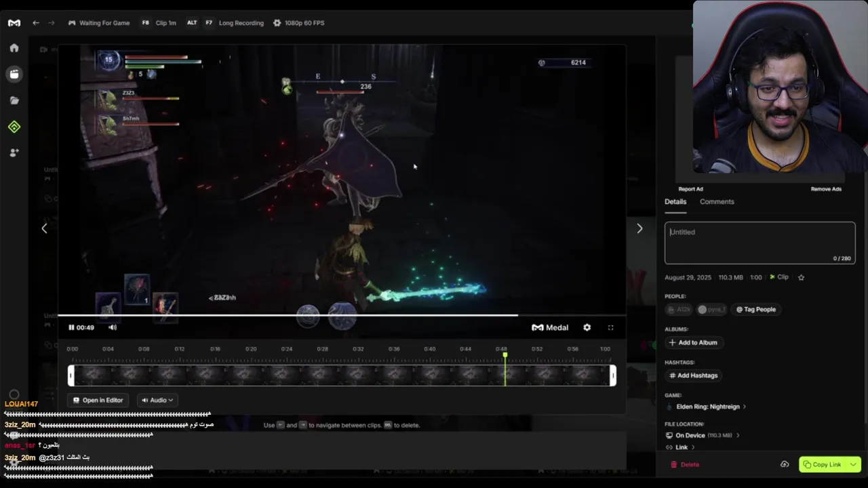Image resolution: width=868 pixels, height=488 pixels.
Task: Select tagged person pyre_1
Action: 712,309
